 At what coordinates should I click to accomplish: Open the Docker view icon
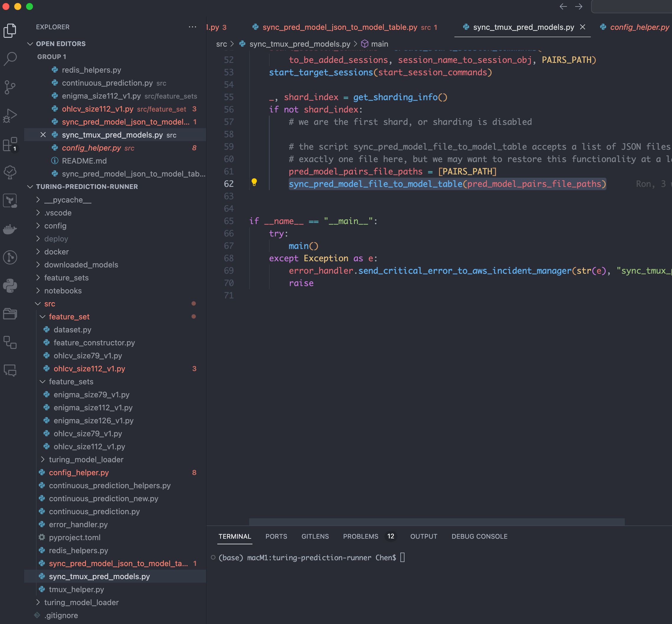[x=10, y=229]
